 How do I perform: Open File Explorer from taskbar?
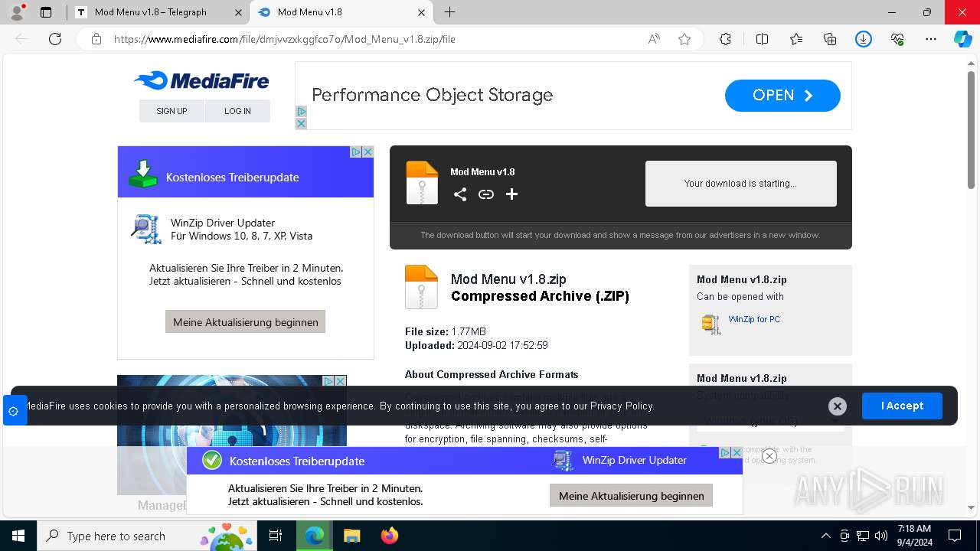point(351,536)
